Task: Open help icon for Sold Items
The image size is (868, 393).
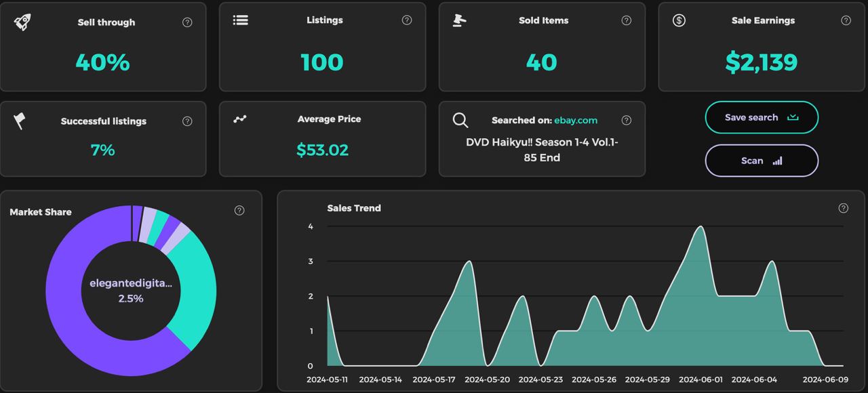Action: (627, 20)
